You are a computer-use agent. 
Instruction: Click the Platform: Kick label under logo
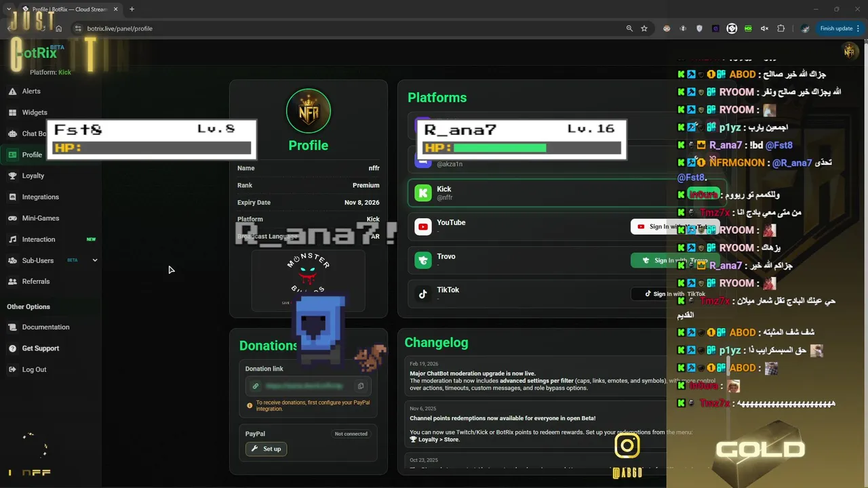50,73
